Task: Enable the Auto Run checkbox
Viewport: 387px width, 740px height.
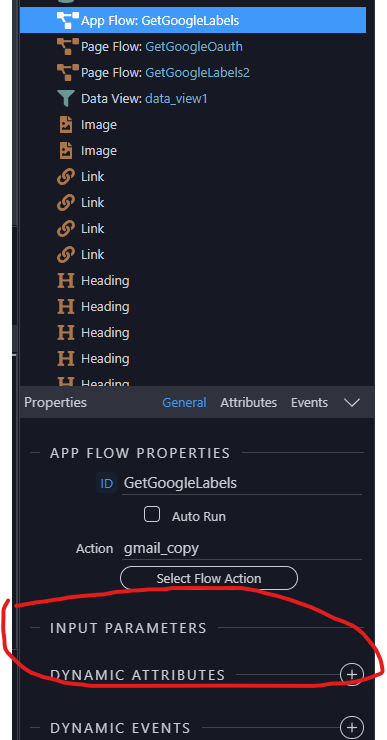Action: (152, 514)
